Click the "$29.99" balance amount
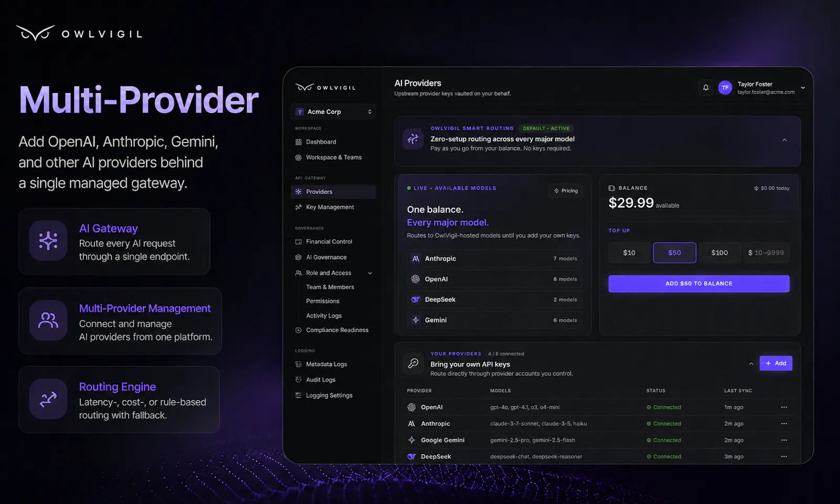The width and height of the screenshot is (840, 504). pyautogui.click(x=631, y=203)
